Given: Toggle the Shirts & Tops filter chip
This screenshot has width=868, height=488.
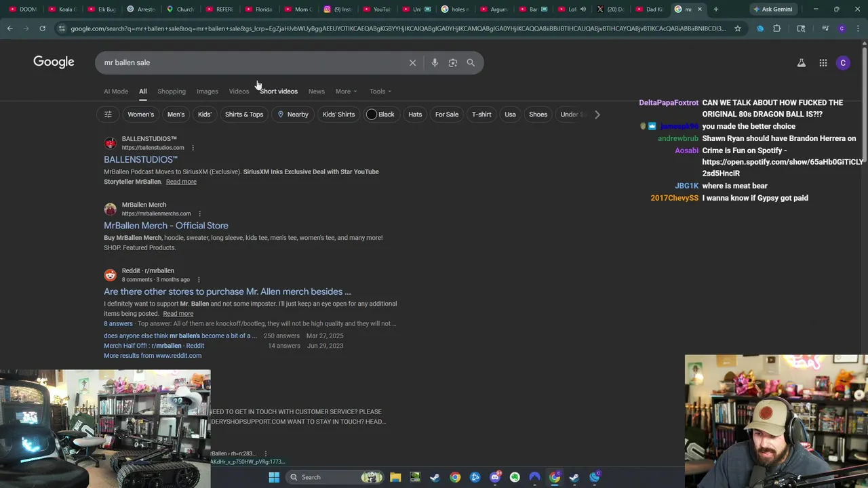Looking at the screenshot, I should [x=244, y=115].
